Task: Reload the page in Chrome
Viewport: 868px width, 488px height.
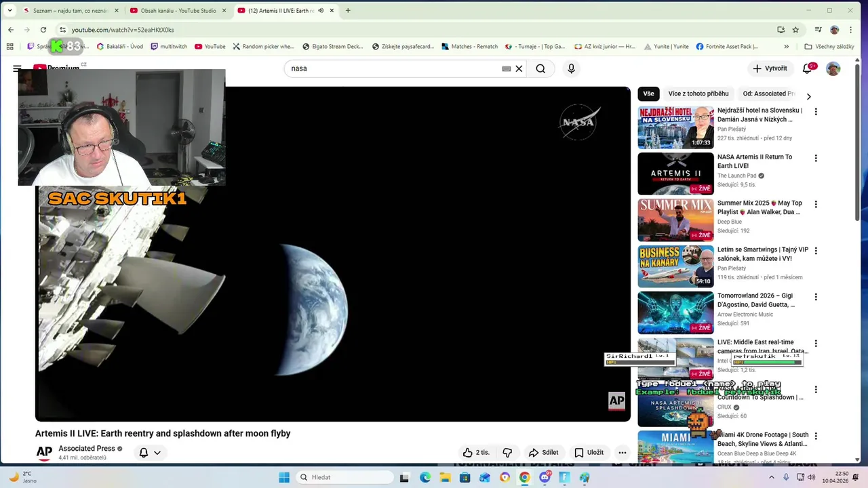Action: pos(43,30)
